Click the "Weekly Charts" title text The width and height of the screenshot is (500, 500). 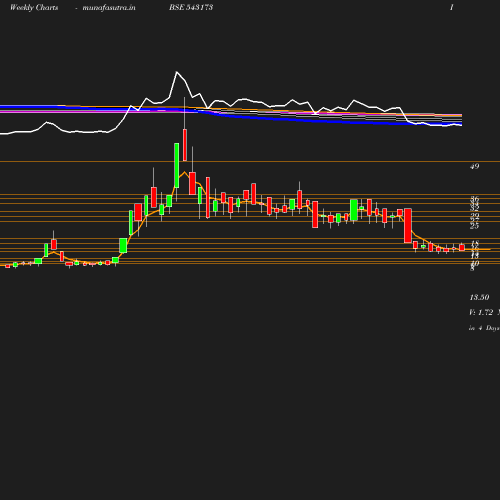(x=34, y=7)
